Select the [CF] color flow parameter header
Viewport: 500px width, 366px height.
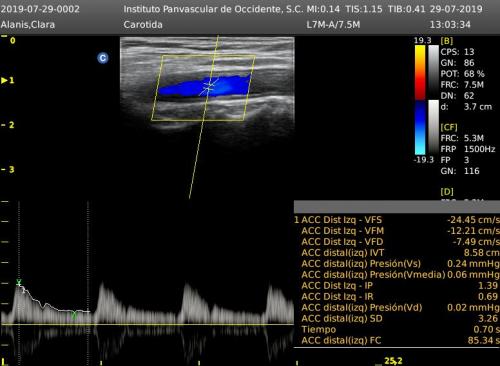click(449, 127)
